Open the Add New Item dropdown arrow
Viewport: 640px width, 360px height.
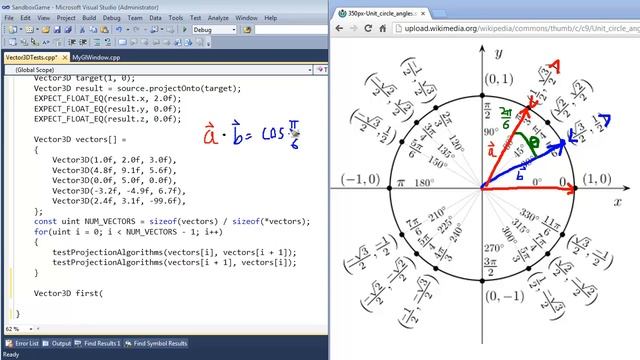[37, 30]
